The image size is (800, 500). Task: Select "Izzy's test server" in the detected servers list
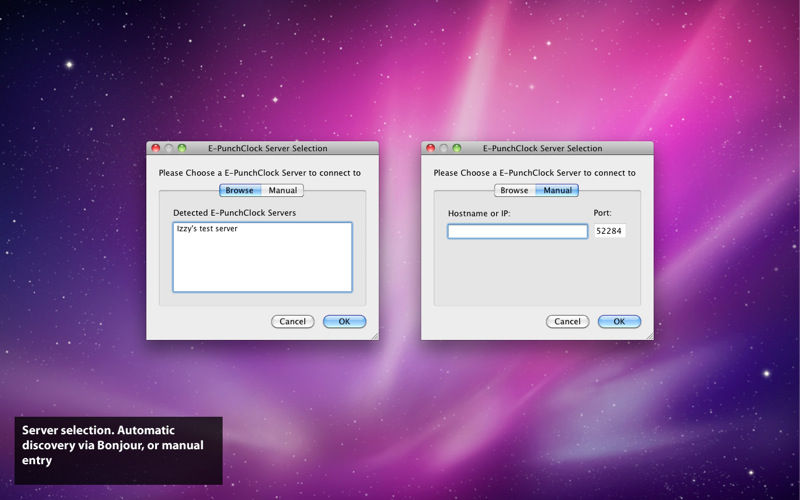[x=207, y=229]
